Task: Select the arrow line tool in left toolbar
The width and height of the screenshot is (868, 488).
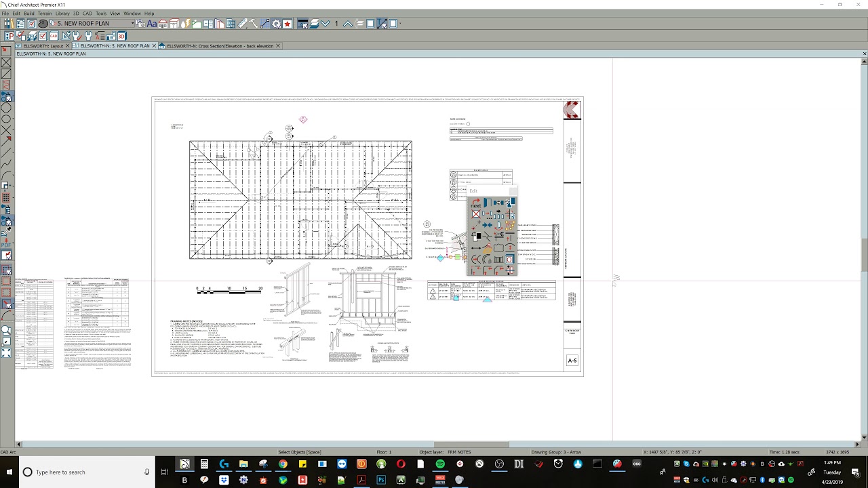Action: point(5,141)
